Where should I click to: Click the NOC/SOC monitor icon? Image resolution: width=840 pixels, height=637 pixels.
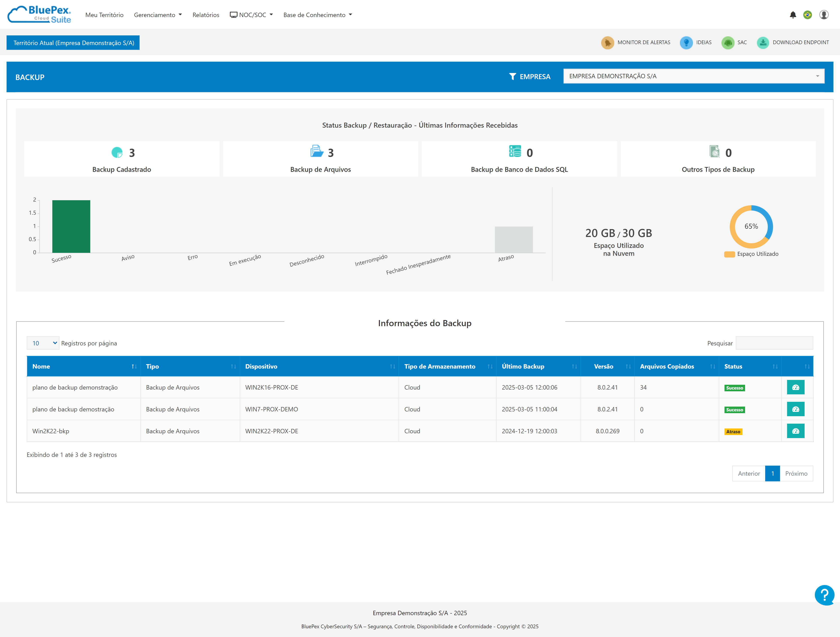(x=234, y=15)
